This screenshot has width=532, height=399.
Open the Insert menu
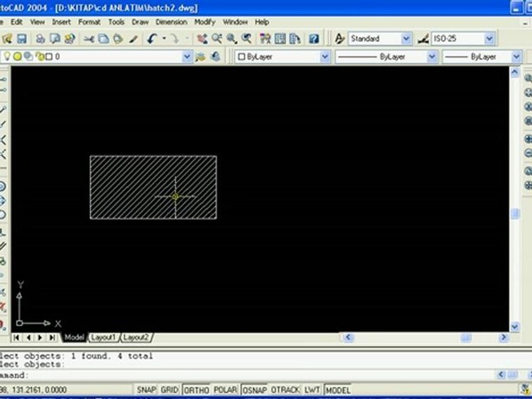click(61, 22)
